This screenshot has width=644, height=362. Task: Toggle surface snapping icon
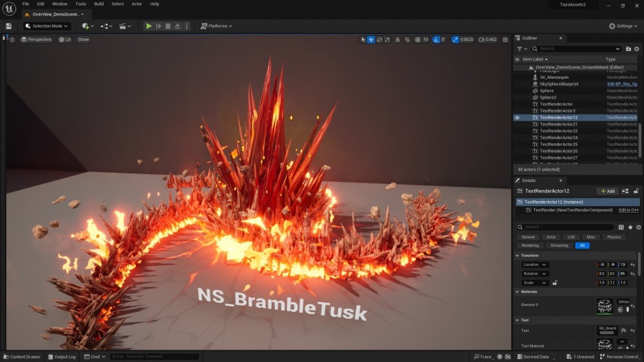(407, 39)
